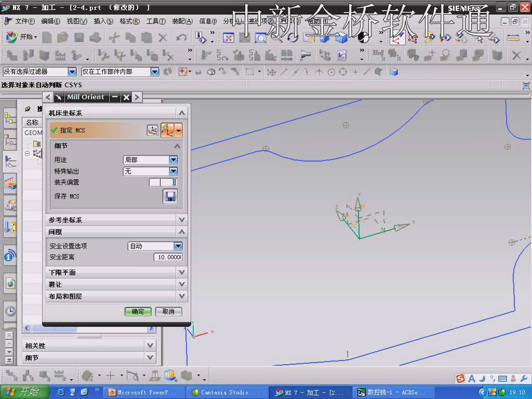The image size is (532, 399).
Task: Toggle Intersection snap
Action: tap(320, 72)
